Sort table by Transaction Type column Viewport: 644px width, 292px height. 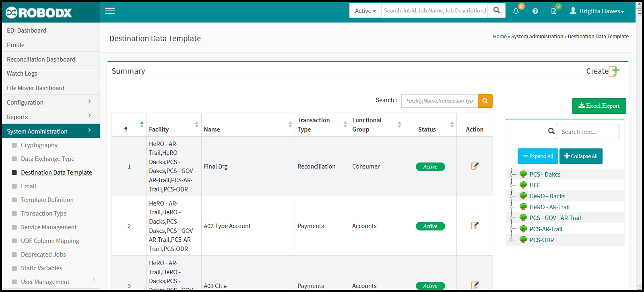[x=345, y=124]
